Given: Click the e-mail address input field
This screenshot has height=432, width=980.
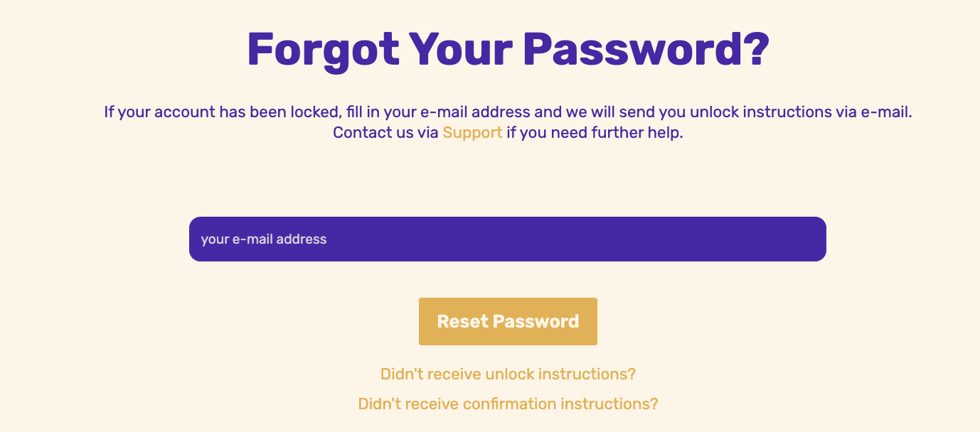Looking at the screenshot, I should [x=507, y=239].
